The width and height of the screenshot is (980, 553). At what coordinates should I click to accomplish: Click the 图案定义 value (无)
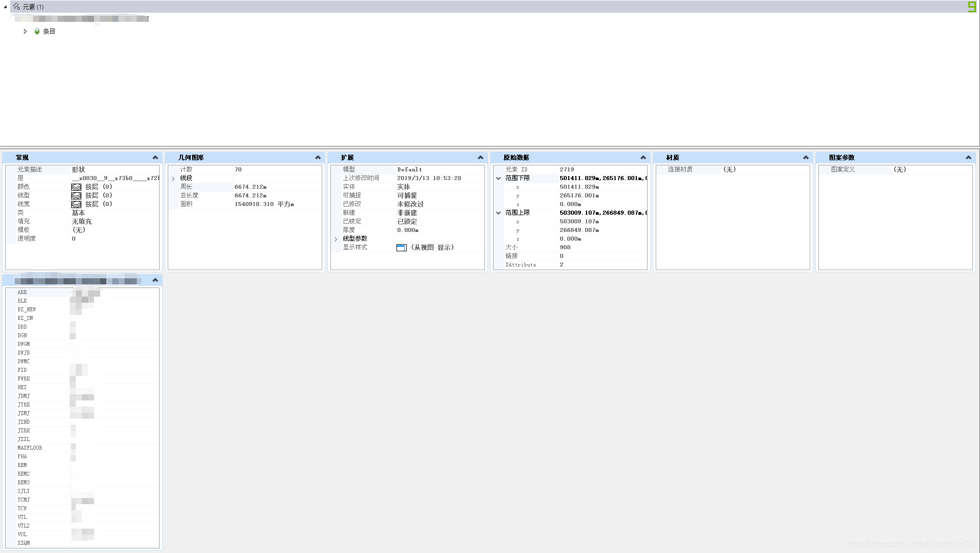click(900, 169)
